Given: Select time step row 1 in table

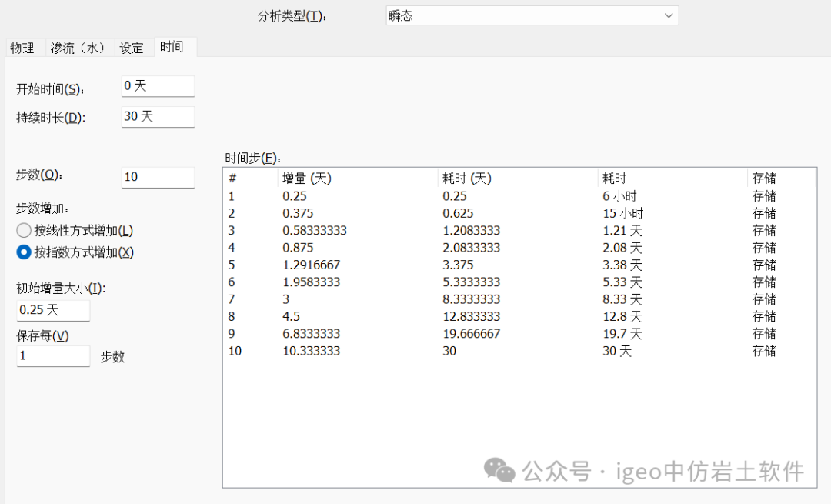Looking at the screenshot, I should [x=232, y=196].
